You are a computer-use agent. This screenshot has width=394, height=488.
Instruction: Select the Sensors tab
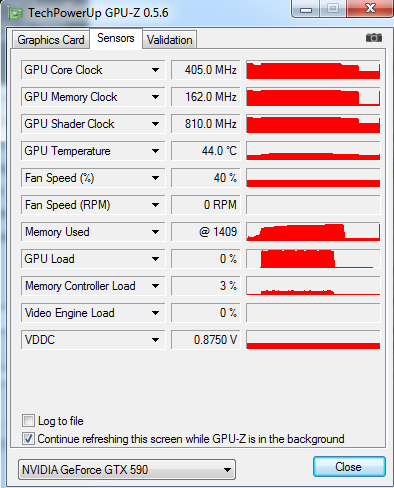[116, 38]
